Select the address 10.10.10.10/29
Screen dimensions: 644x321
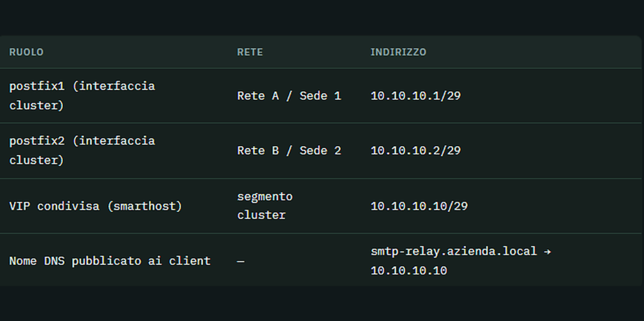tap(419, 206)
